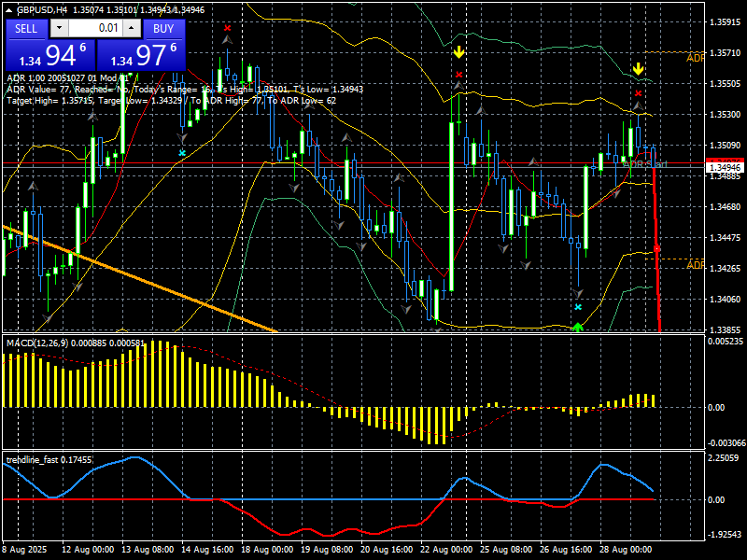747x560 pixels.
Task: Click the -0.003066 MACD scale value
Action: pyautogui.click(x=726, y=443)
